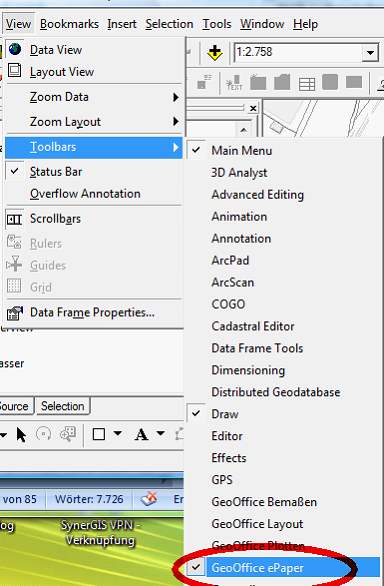The width and height of the screenshot is (384, 586).
Task: Open the SynerGIS VPN desktop shortcut
Action: (x=100, y=533)
